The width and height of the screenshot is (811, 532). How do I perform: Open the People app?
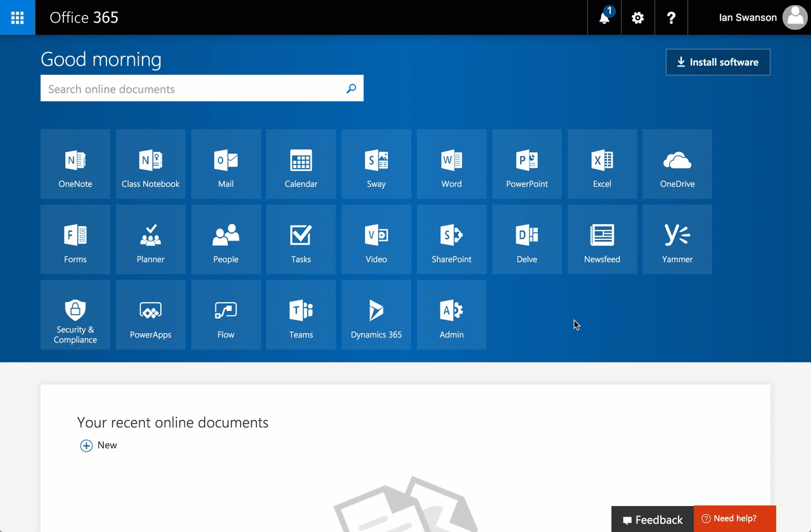coord(226,239)
